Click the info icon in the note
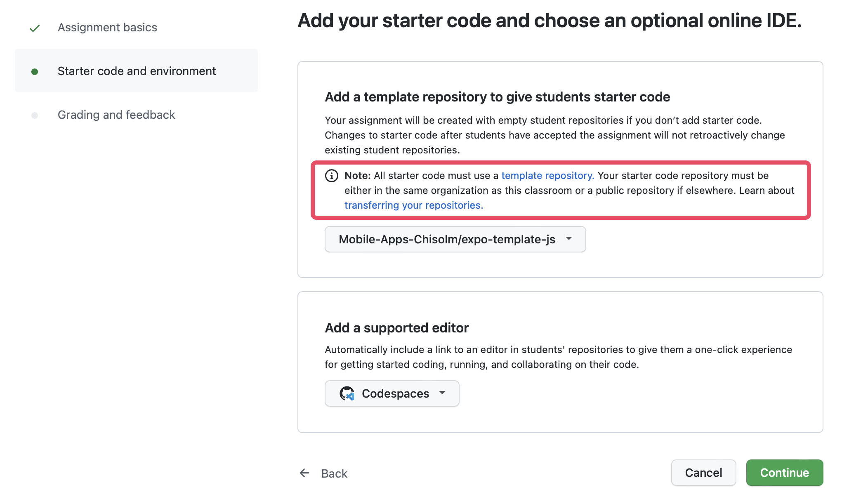The height and width of the screenshot is (504, 849). (332, 176)
